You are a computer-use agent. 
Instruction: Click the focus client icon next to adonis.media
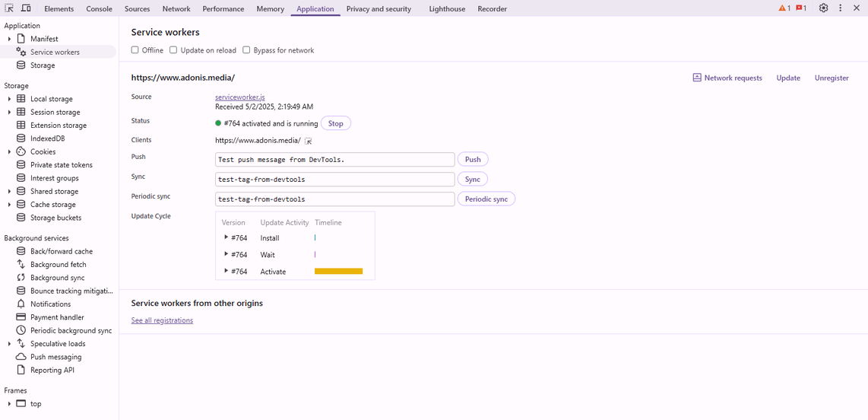click(309, 141)
